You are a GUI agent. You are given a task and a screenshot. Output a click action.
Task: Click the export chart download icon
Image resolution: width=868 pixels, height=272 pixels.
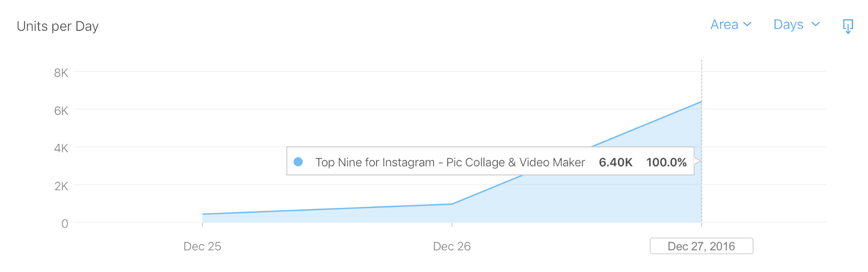coord(848,26)
